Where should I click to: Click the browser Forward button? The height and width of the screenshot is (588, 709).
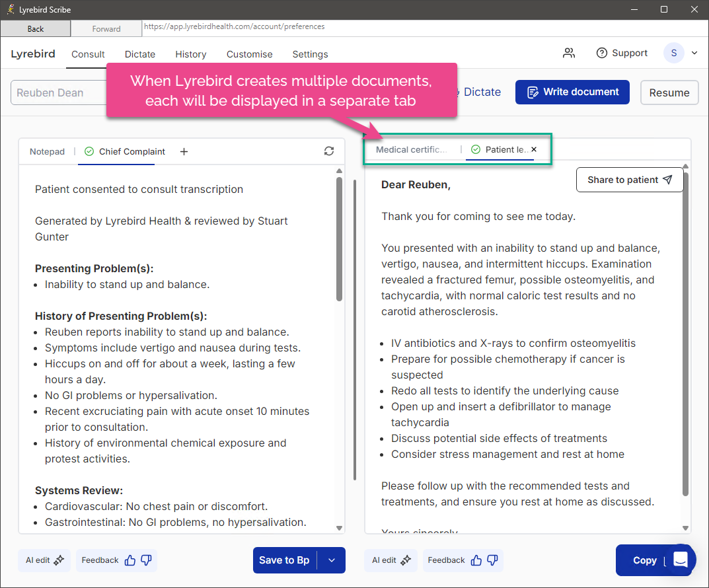106,28
